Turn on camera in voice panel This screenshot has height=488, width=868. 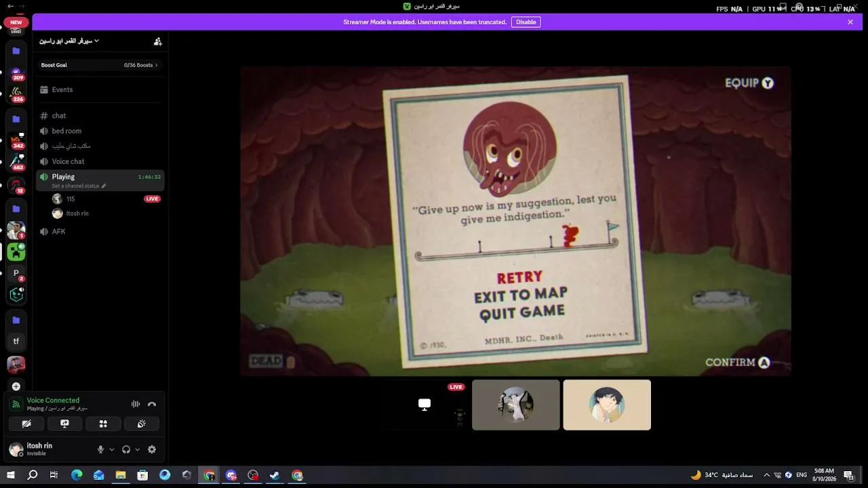[x=26, y=424]
